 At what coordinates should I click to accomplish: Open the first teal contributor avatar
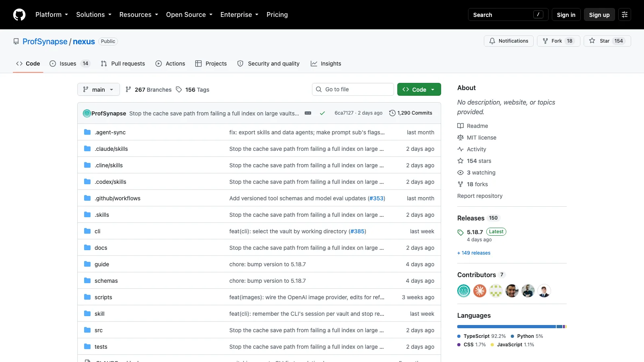coord(464,291)
